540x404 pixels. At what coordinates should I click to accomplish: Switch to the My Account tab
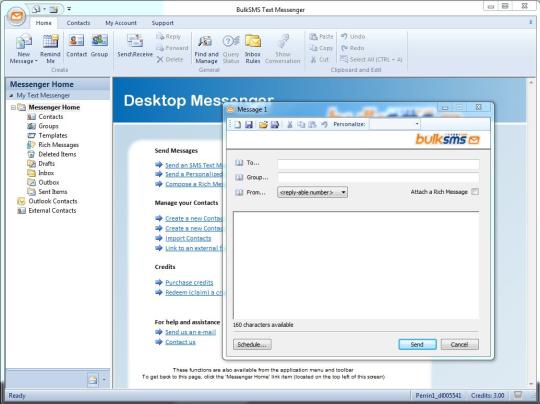121,23
